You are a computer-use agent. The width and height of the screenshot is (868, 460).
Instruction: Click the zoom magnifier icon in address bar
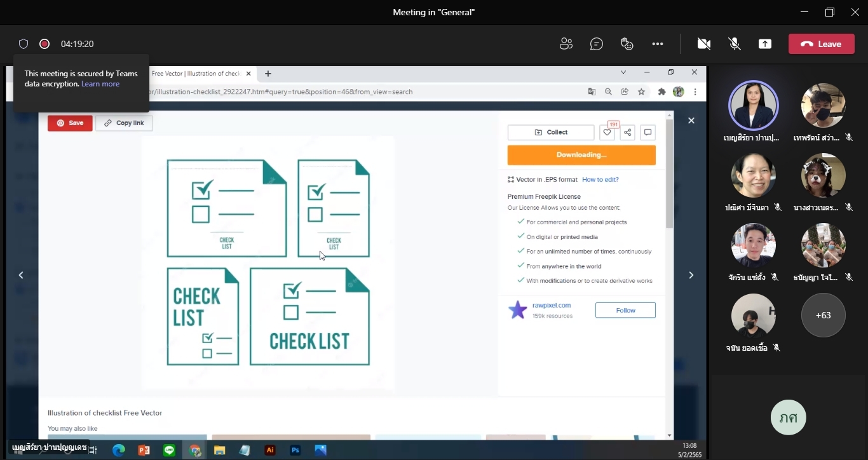coord(608,91)
